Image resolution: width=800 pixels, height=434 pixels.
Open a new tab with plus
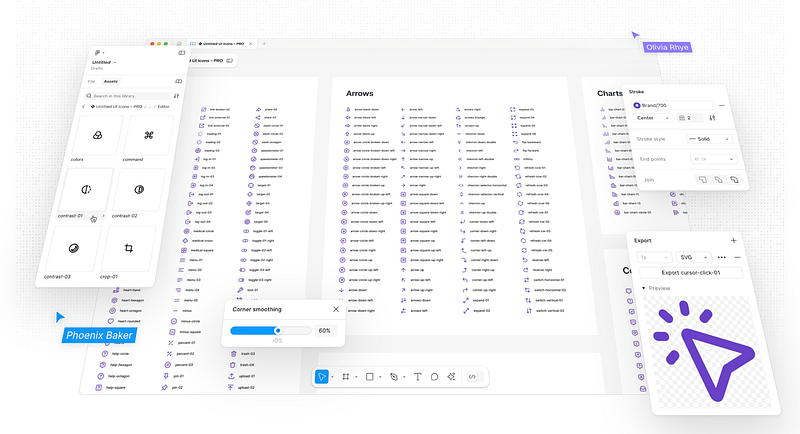pyautogui.click(x=264, y=44)
